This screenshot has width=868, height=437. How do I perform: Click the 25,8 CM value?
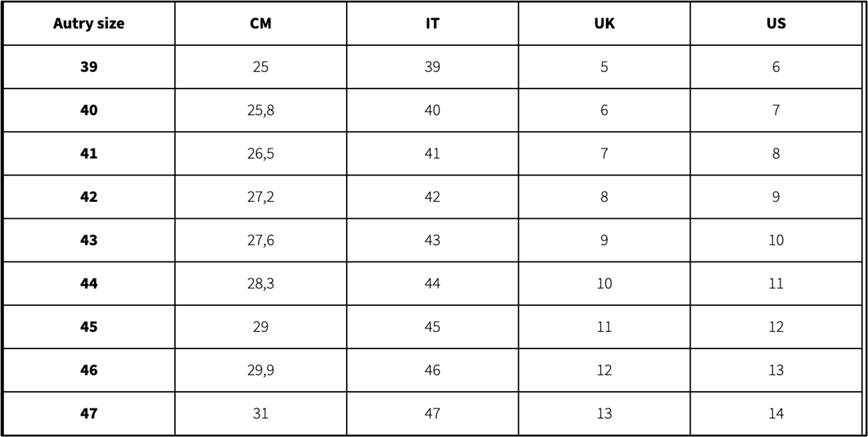261,111
